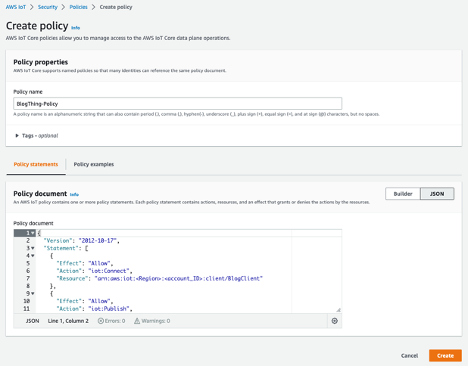Click the Create button
Viewport: 468px width, 366px height.
445,356
